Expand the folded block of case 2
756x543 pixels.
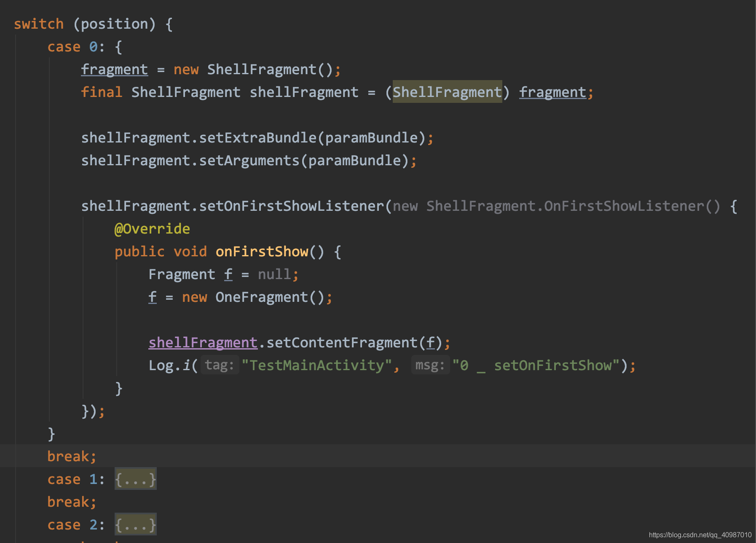135,524
